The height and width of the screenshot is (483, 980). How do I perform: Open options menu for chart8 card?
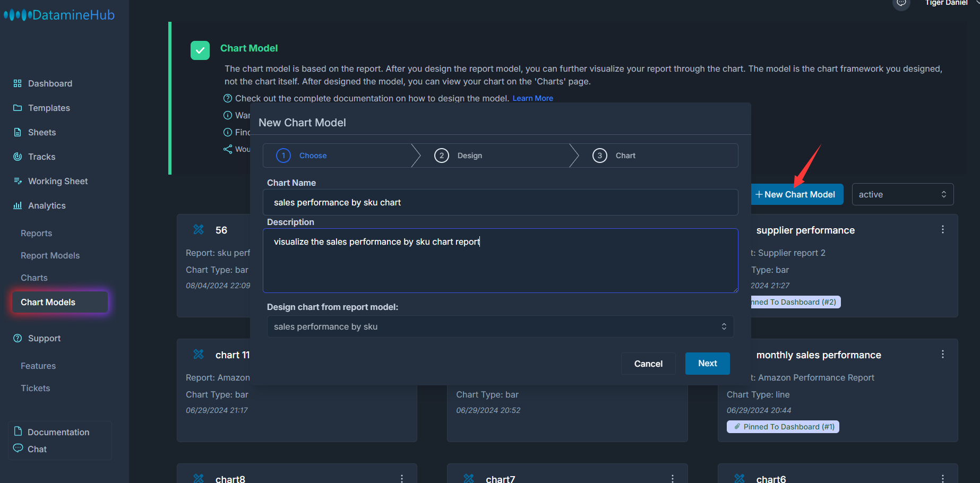(402, 478)
